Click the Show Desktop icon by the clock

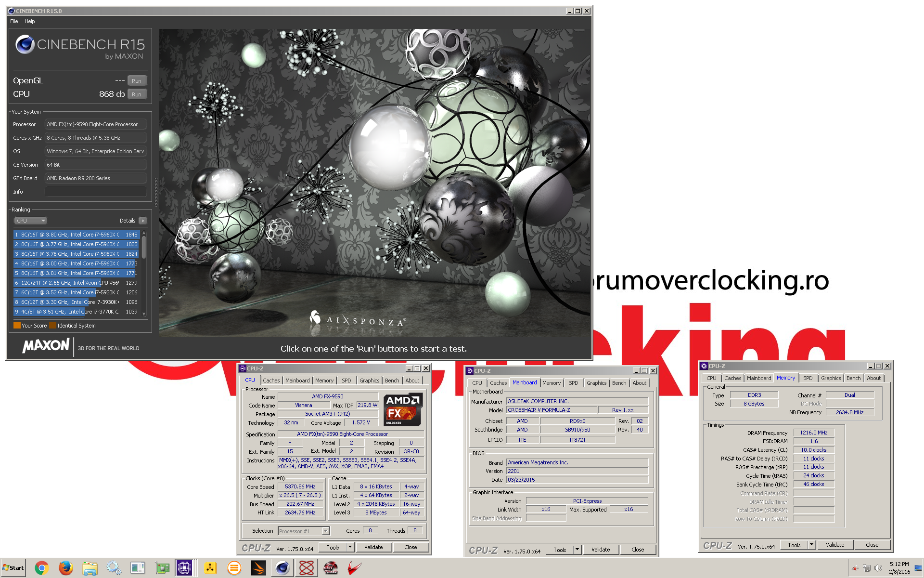(x=918, y=568)
